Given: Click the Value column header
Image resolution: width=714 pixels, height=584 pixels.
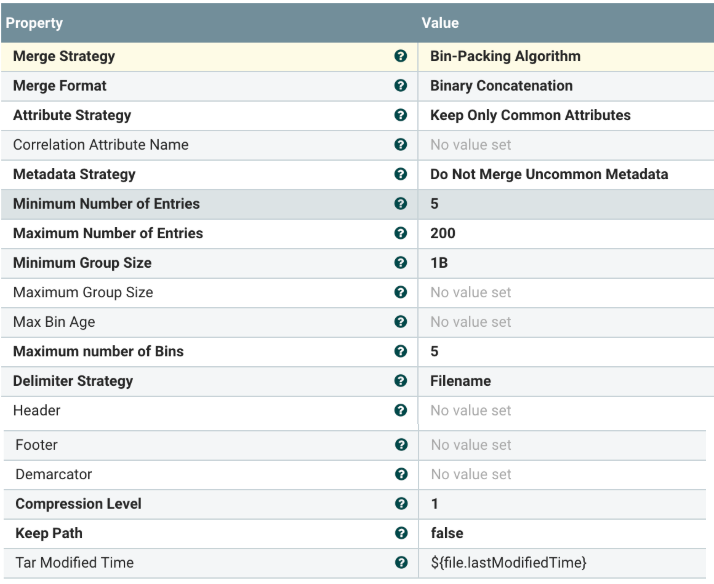Looking at the screenshot, I should [x=440, y=21].
